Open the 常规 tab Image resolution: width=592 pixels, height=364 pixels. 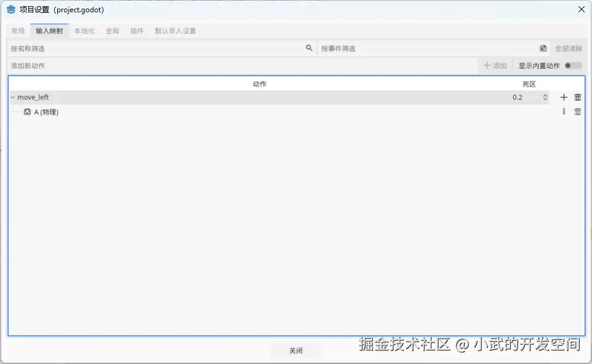(x=17, y=31)
